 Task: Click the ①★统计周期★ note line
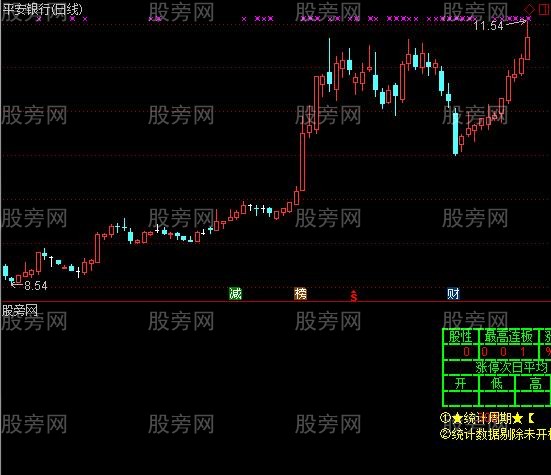pos(487,418)
